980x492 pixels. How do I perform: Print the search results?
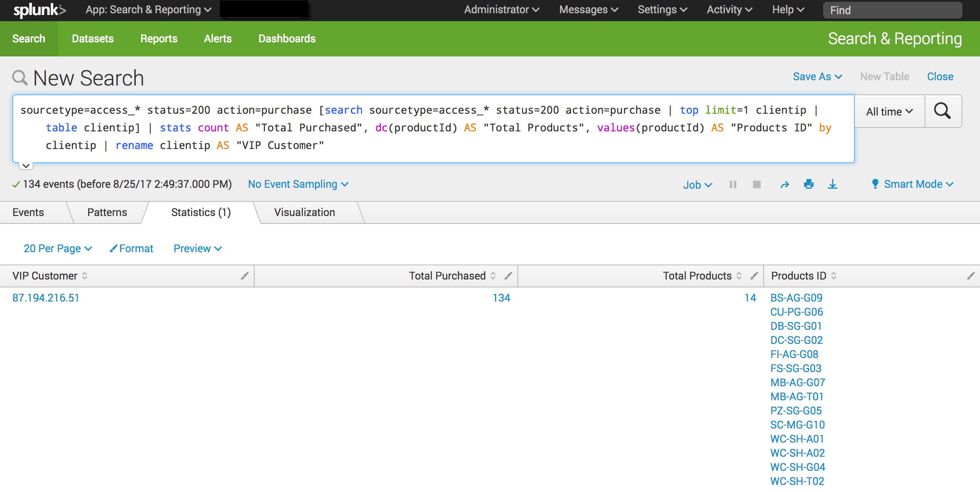coord(809,184)
